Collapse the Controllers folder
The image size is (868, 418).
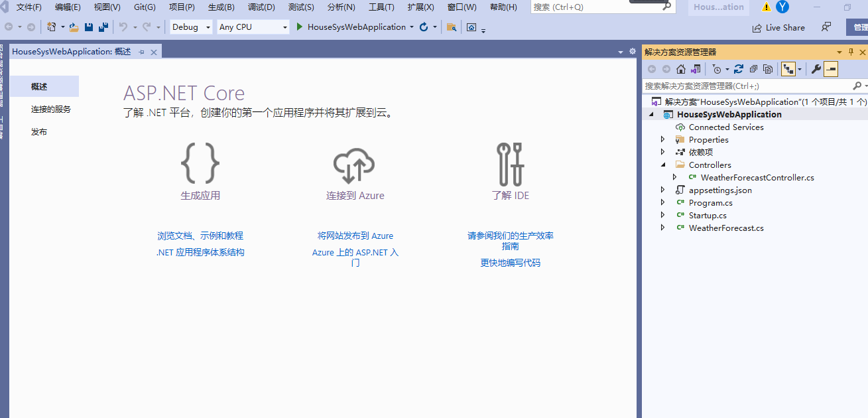pyautogui.click(x=662, y=165)
